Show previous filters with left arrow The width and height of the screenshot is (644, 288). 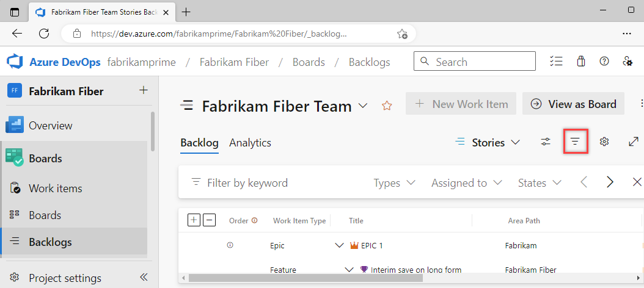click(584, 182)
